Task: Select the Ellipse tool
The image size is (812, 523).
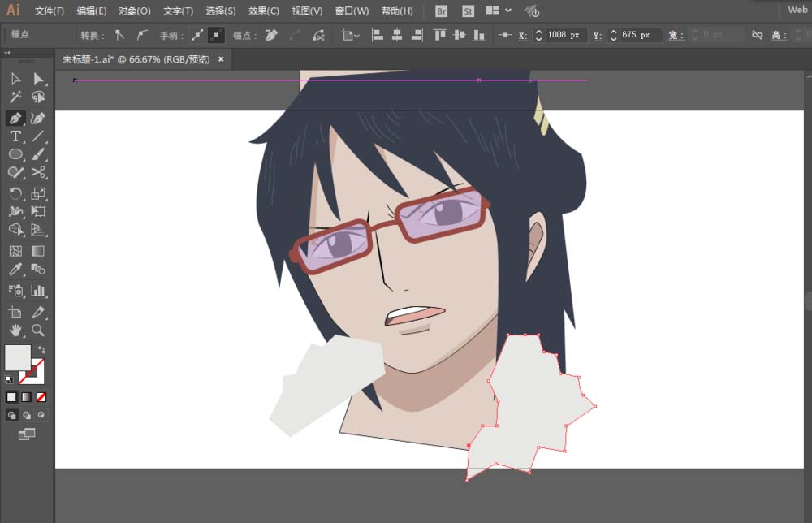Action: (x=15, y=154)
